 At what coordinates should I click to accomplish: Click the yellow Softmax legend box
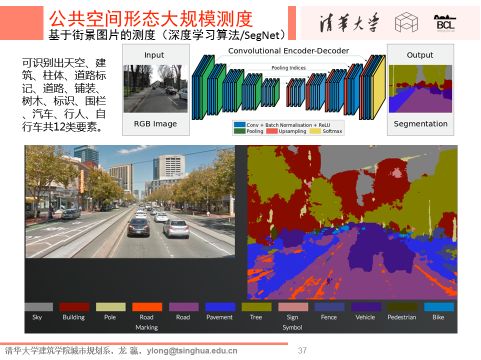point(315,131)
